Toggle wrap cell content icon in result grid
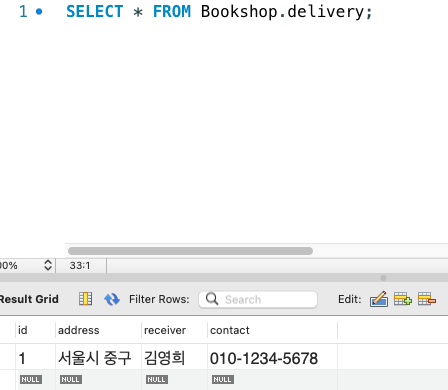448x390 pixels. pos(86,299)
